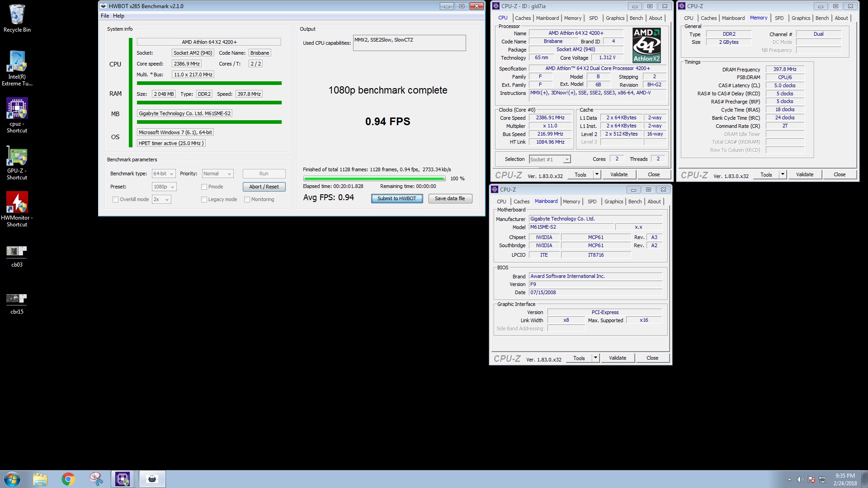Click Mainboard CPU-Z window title icon
868x488 pixels.
point(495,189)
